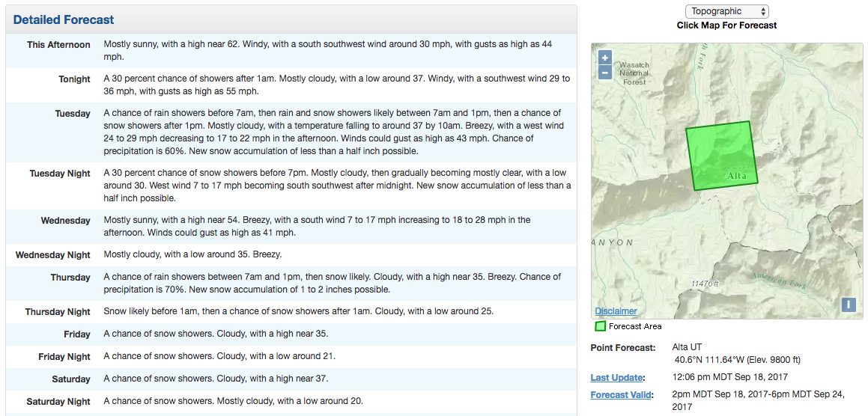Click the Wasatch National Forest map label
Screen dimensions: 868x416
click(x=634, y=73)
